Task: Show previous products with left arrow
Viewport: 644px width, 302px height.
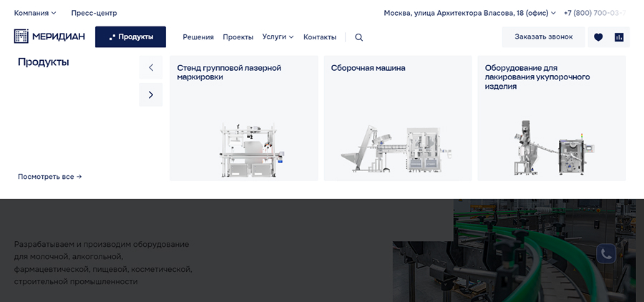Action: [151, 67]
